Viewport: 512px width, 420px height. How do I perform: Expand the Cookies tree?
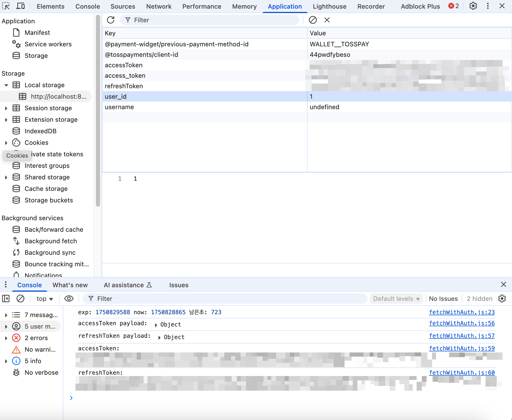tap(6, 142)
